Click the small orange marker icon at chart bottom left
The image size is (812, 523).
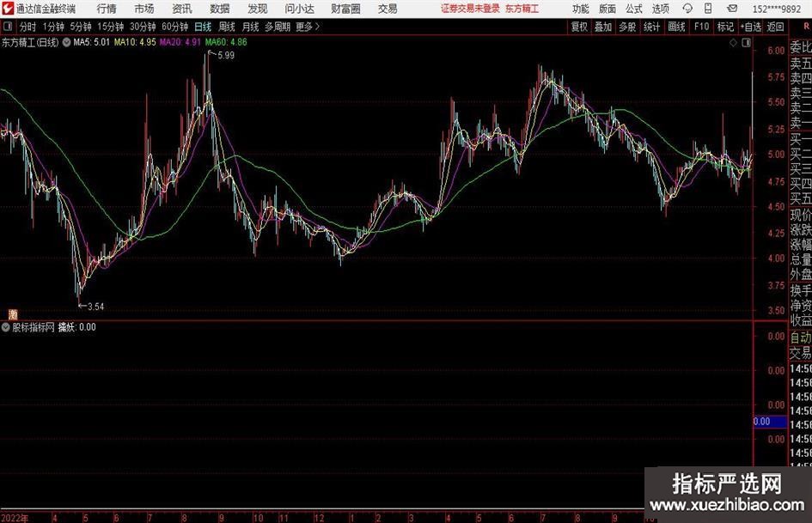point(13,314)
